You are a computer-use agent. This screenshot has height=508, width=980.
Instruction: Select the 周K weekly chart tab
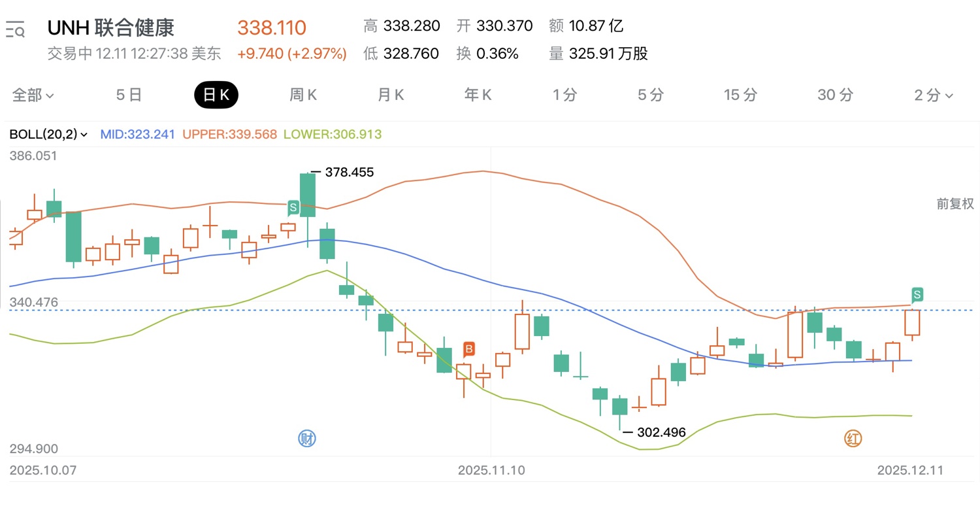[x=303, y=95]
